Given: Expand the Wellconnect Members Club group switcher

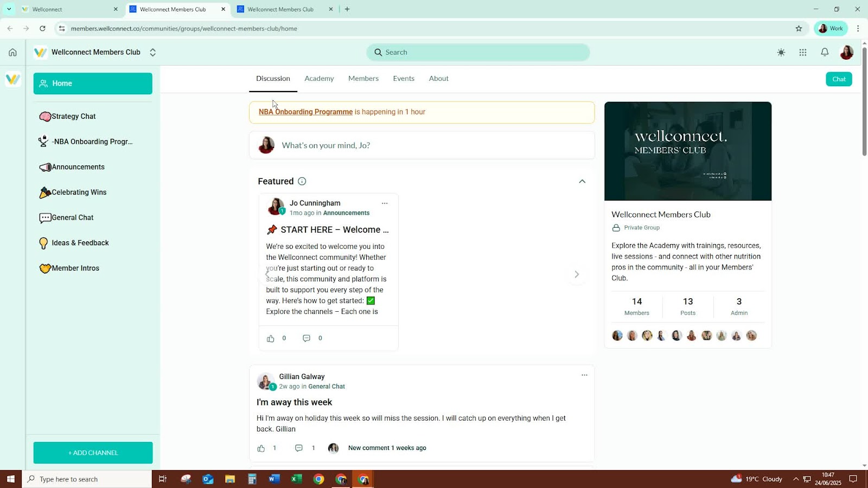Looking at the screenshot, I should [x=152, y=53].
